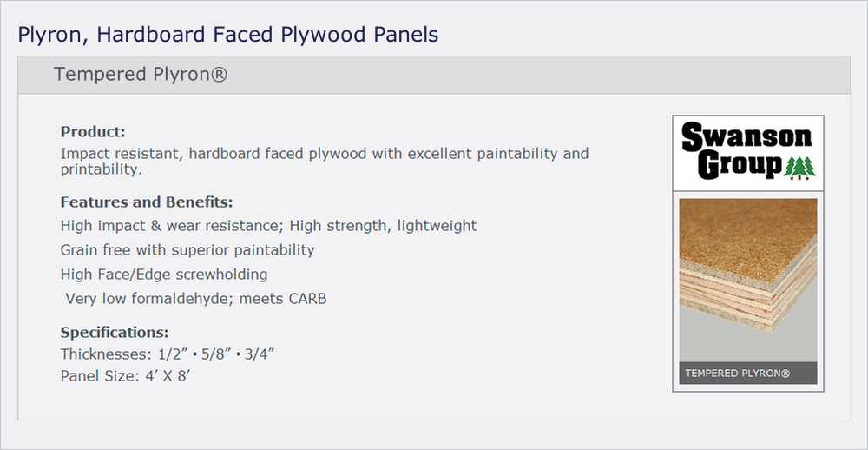The width and height of the screenshot is (868, 450).
Task: Click the Very low formaldehyde; meets CARB line
Action: pyautogui.click(x=196, y=299)
